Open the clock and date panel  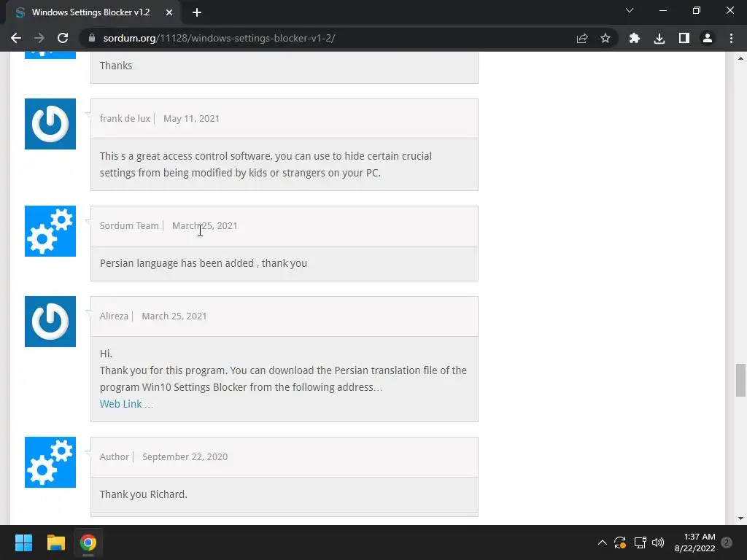tap(694, 542)
